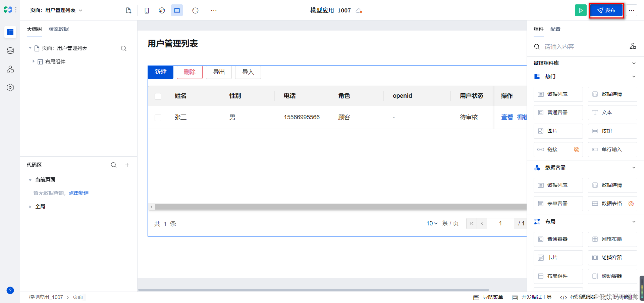
Task: Add 文本 text component
Action: click(612, 113)
